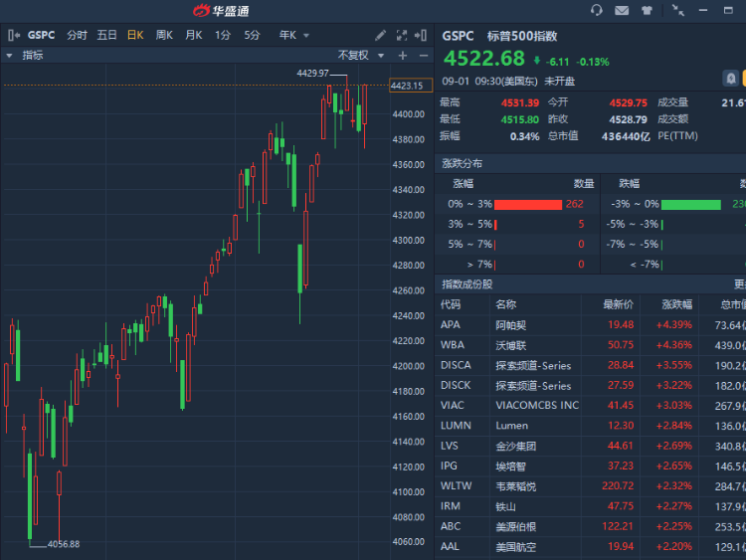Click the skin theme shirt icon

[648, 11]
